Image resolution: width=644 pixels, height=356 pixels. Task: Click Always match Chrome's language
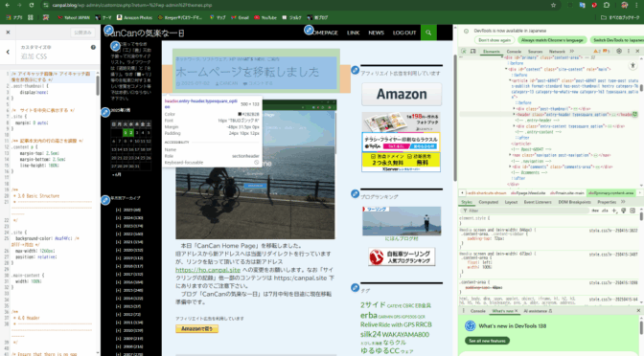click(x=552, y=40)
